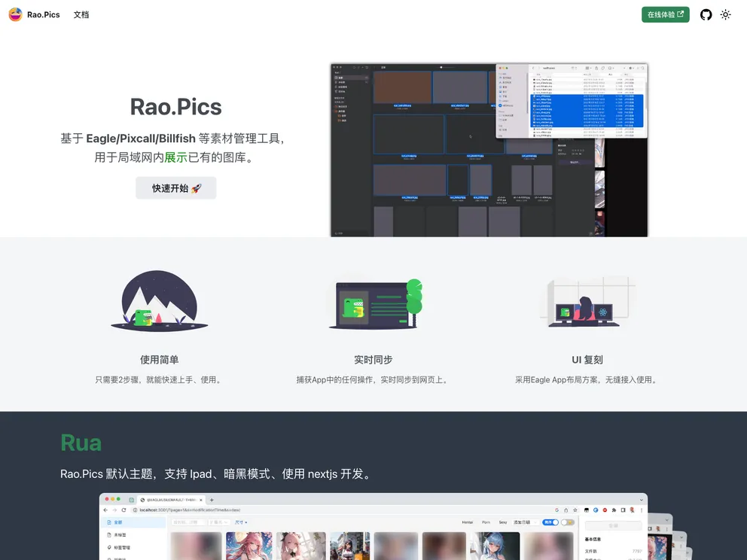Toggle the blue 排序 pill button
747x560 pixels.
552,522
